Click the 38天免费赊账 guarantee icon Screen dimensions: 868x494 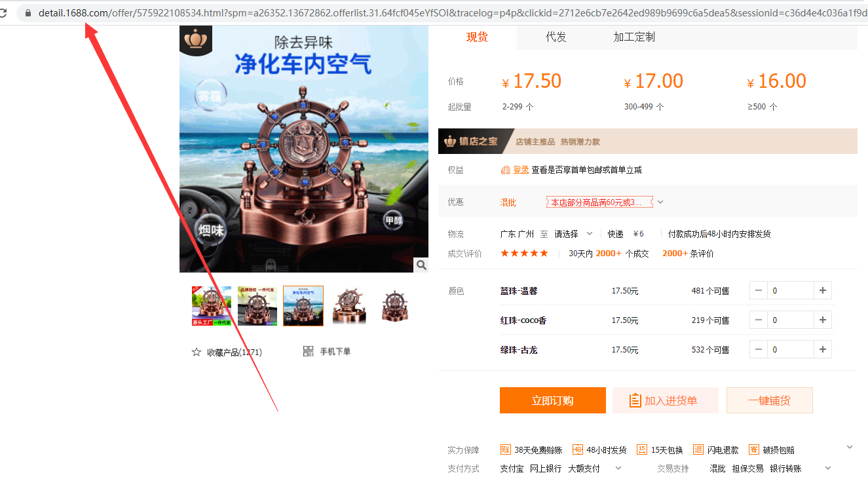pos(506,449)
